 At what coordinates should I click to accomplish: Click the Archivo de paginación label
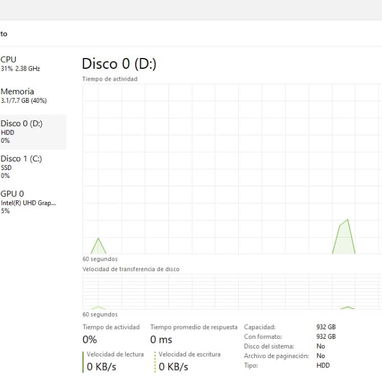tap(276, 356)
